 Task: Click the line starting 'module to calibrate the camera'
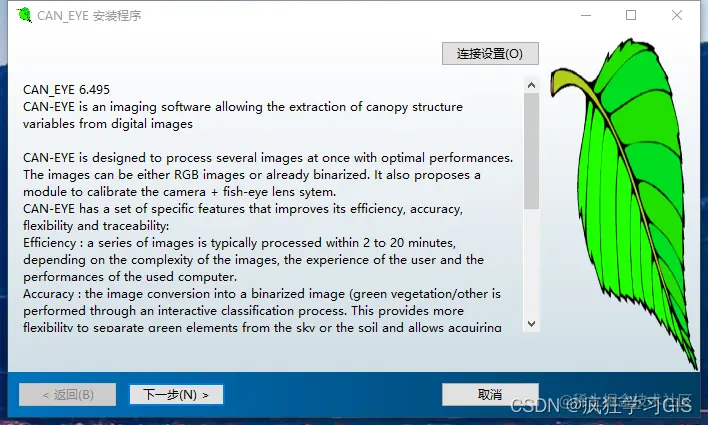179,192
